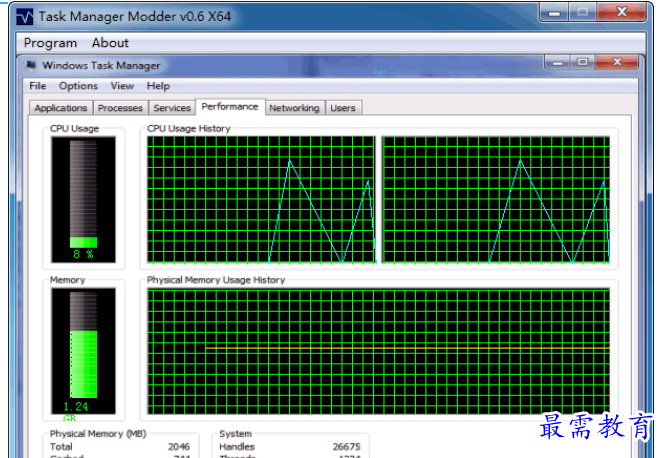Switch to the Applications tab
Viewport: 661px width, 458px height.
(61, 108)
